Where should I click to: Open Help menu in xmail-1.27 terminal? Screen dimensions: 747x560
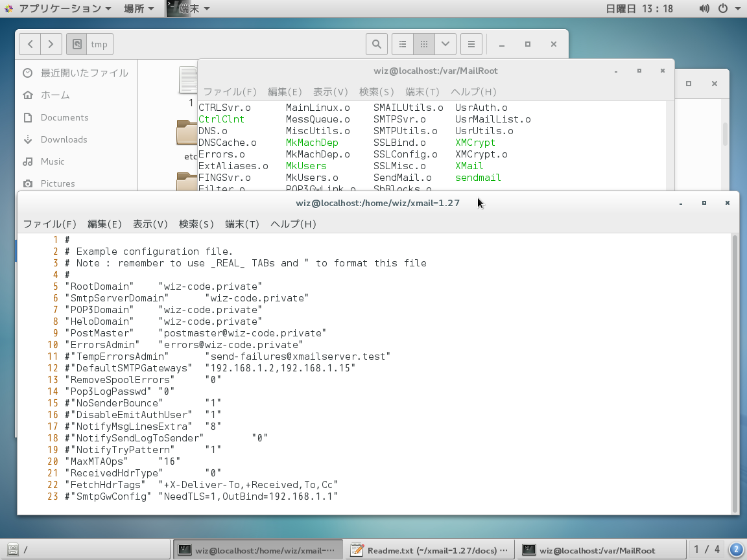294,224
